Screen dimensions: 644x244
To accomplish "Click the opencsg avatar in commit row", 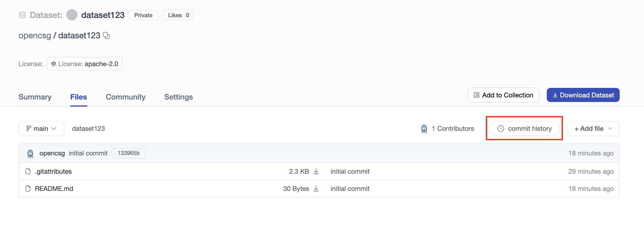I will (30, 153).
